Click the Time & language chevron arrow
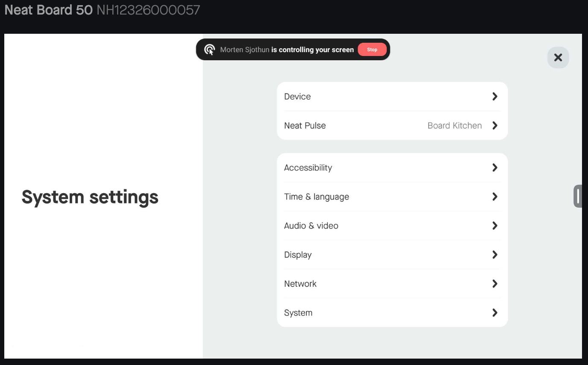The height and width of the screenshot is (365, 588). coord(495,197)
